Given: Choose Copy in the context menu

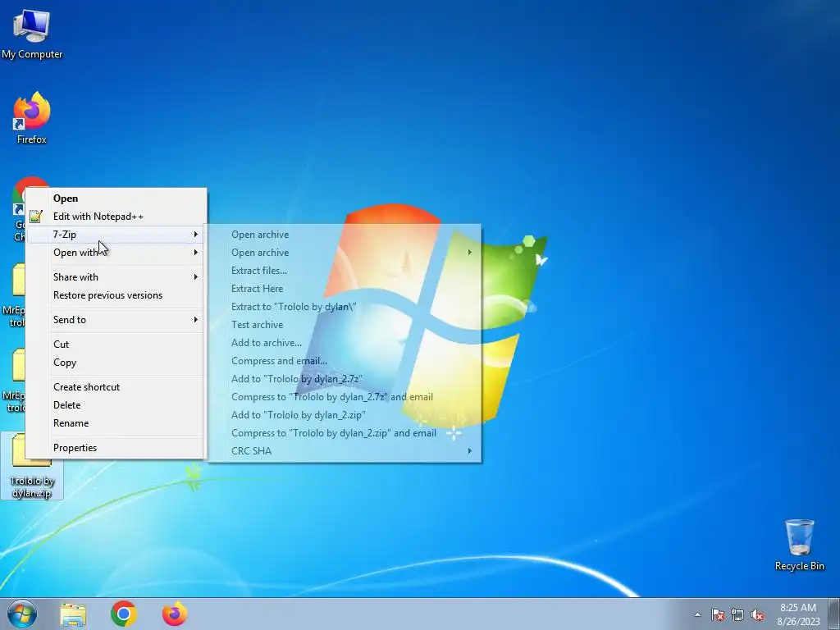Looking at the screenshot, I should [x=116, y=363].
